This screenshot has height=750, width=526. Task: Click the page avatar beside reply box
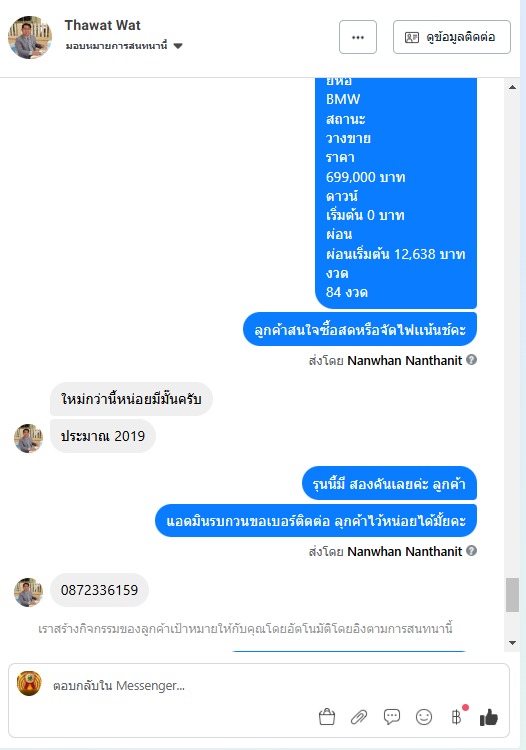29,683
